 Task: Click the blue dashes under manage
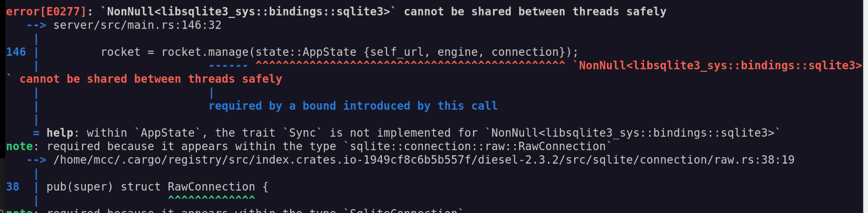click(x=228, y=65)
